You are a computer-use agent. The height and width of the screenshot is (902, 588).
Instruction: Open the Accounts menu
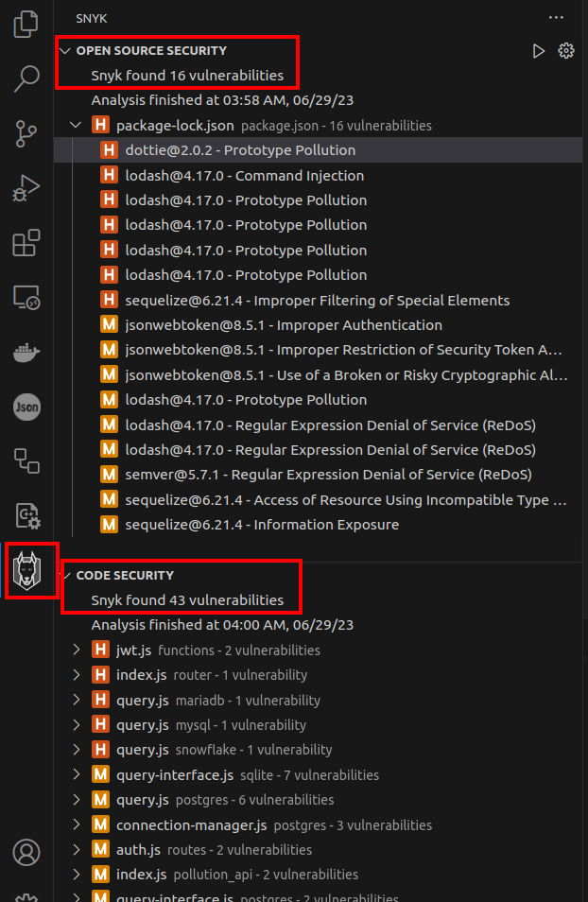pyautogui.click(x=26, y=852)
